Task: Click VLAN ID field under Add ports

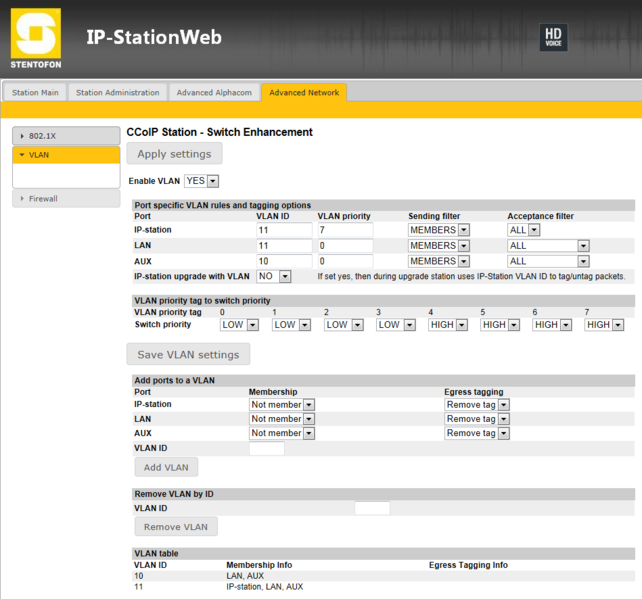Action: (267, 449)
